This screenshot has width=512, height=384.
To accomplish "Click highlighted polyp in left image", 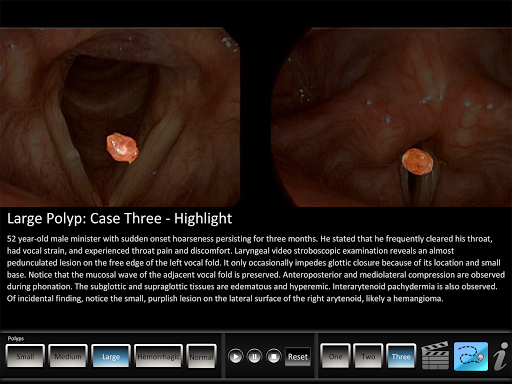I will tap(122, 148).
